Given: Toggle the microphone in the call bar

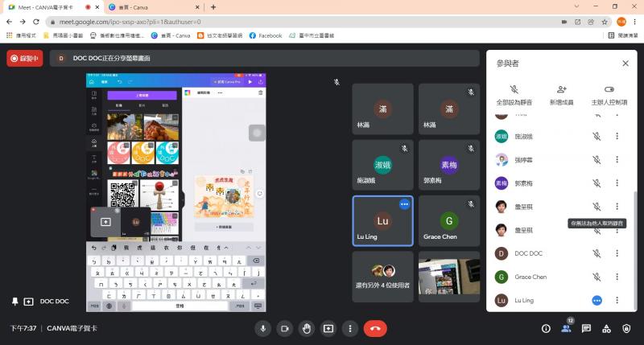Looking at the screenshot, I should [x=262, y=328].
